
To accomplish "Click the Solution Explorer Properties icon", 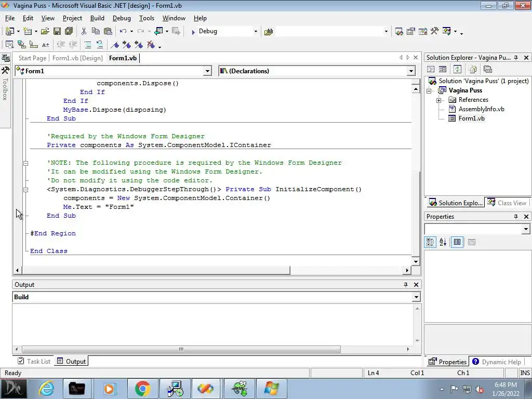I will (x=487, y=69).
